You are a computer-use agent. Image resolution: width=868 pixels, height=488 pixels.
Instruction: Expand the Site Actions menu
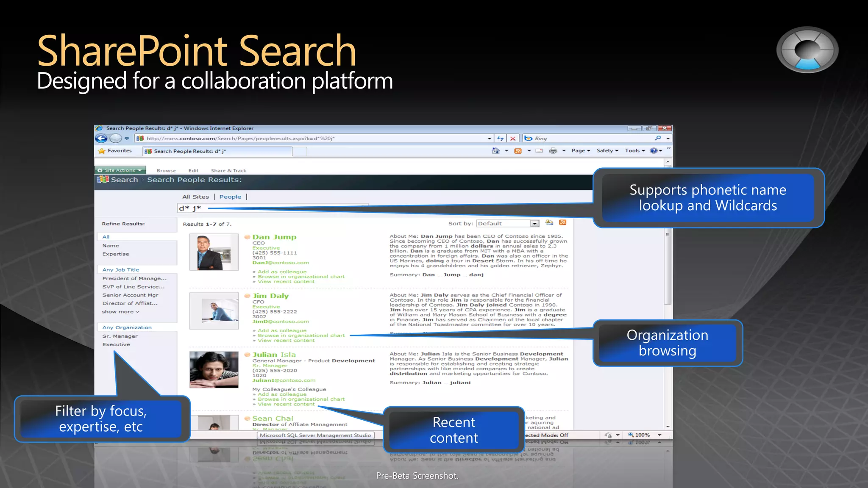pyautogui.click(x=120, y=170)
